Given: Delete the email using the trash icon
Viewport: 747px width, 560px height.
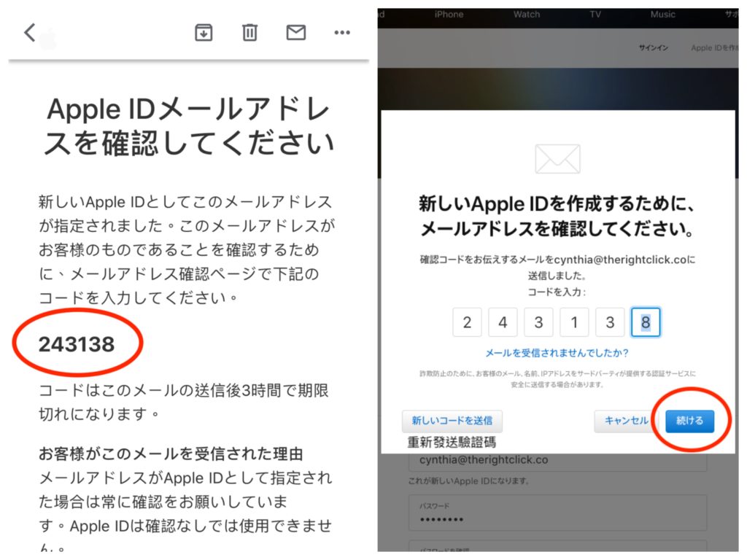Looking at the screenshot, I should (249, 33).
